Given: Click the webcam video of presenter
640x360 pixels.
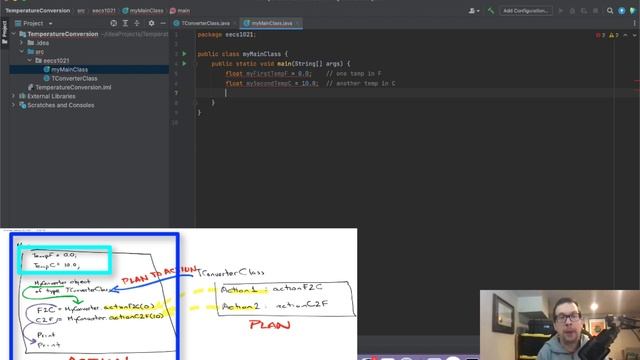Looking at the screenshot, I should click(x=560, y=325).
